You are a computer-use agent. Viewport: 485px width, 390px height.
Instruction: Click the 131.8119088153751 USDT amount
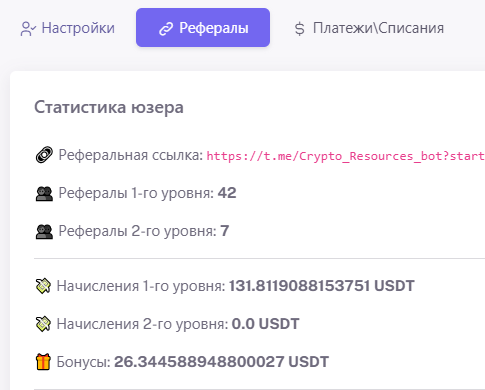pos(321,286)
